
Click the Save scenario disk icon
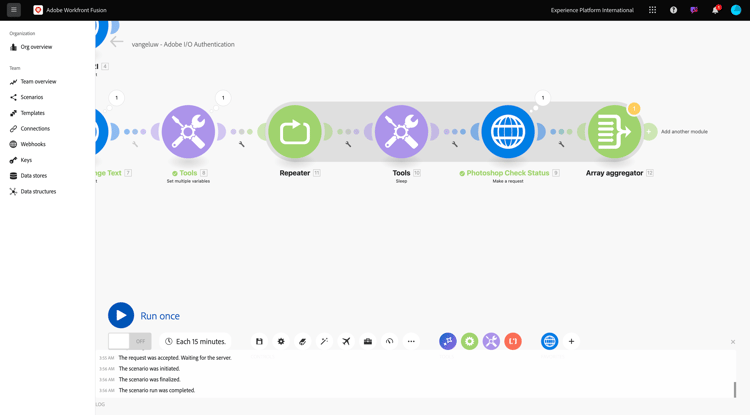coord(259,341)
